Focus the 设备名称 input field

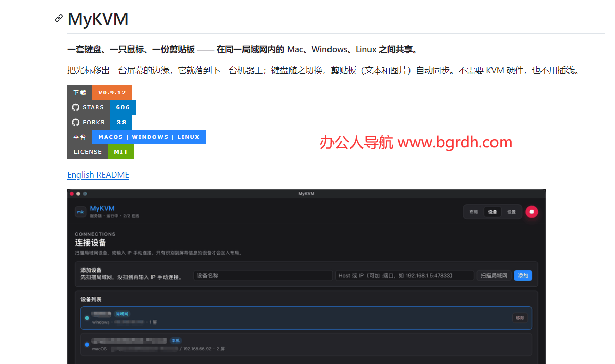pyautogui.click(x=263, y=276)
